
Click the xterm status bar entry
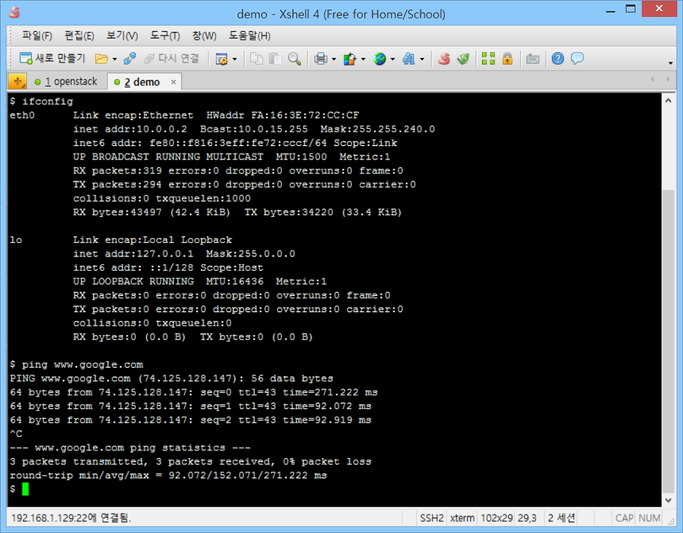pyautogui.click(x=462, y=518)
